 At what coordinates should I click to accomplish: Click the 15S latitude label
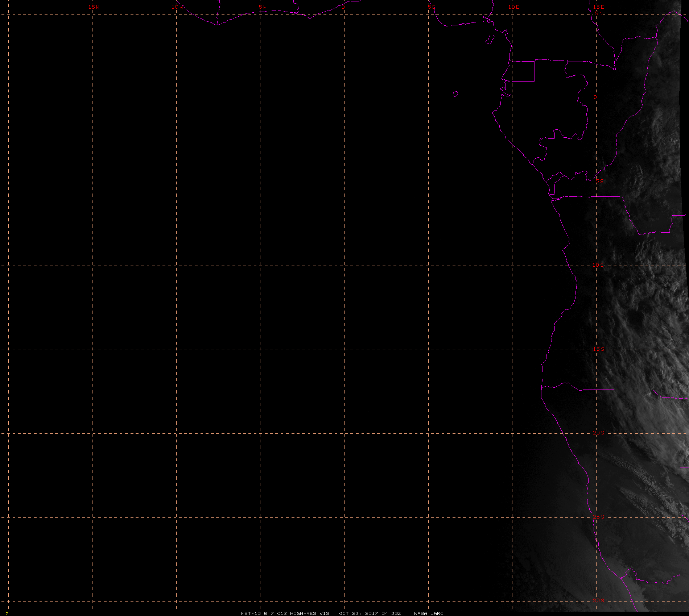[599, 349]
